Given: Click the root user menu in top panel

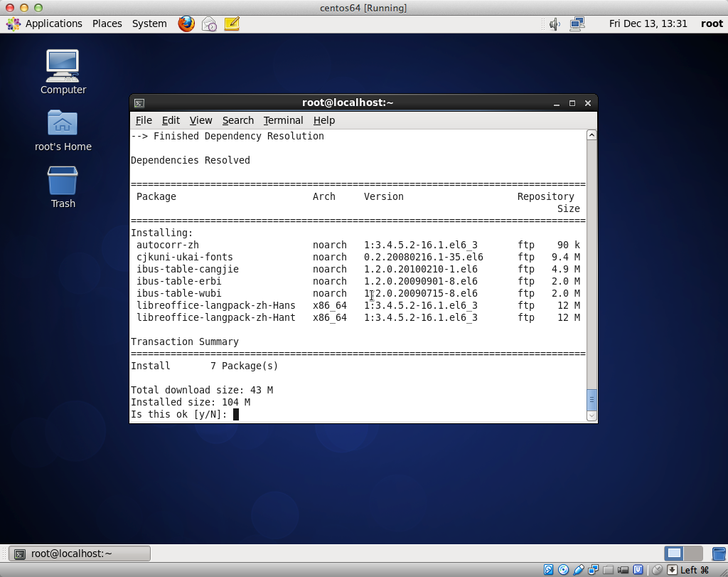Looking at the screenshot, I should coord(712,23).
